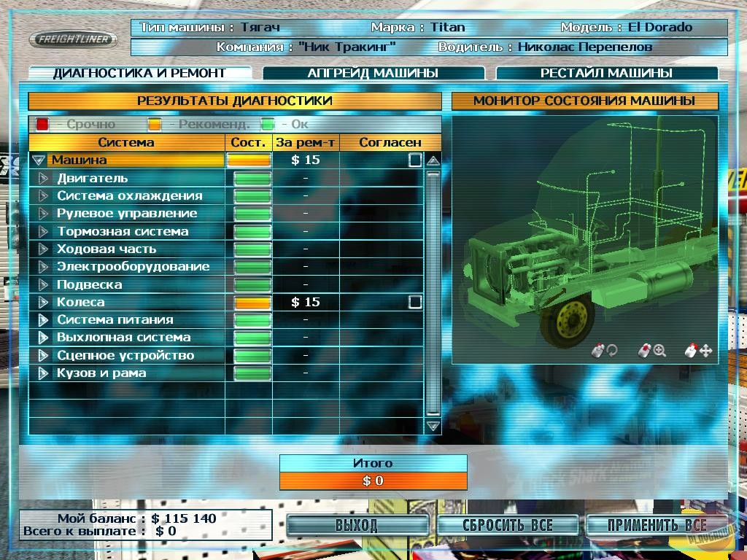Click the diagnostics list scrollbar track

(x=433, y=292)
